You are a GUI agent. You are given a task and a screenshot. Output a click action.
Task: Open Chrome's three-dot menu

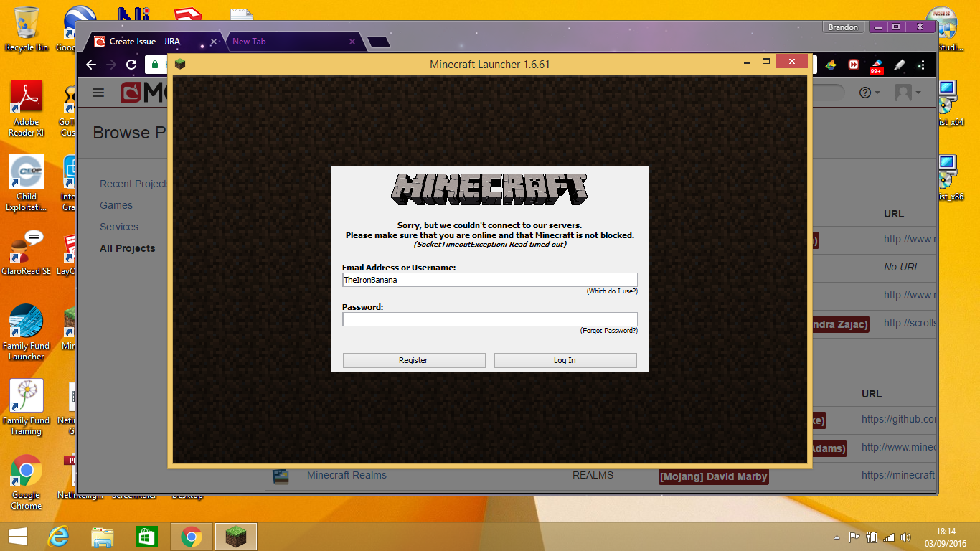[x=921, y=65]
